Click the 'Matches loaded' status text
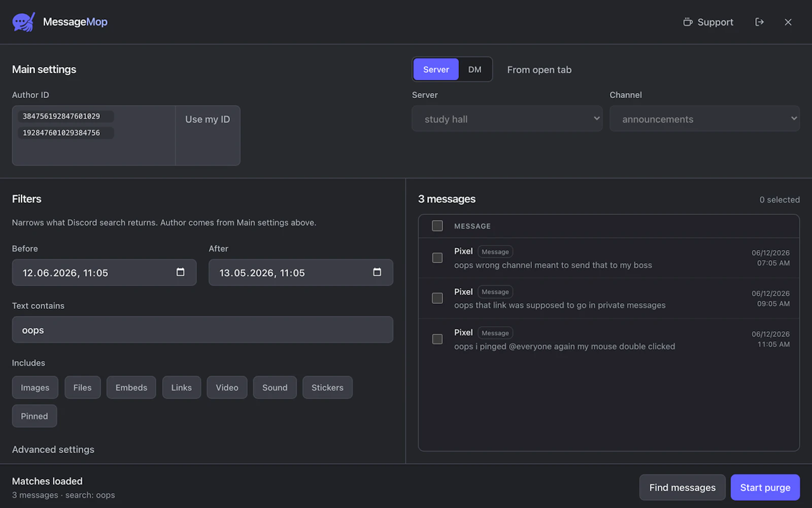This screenshot has height=508, width=812. (47, 481)
